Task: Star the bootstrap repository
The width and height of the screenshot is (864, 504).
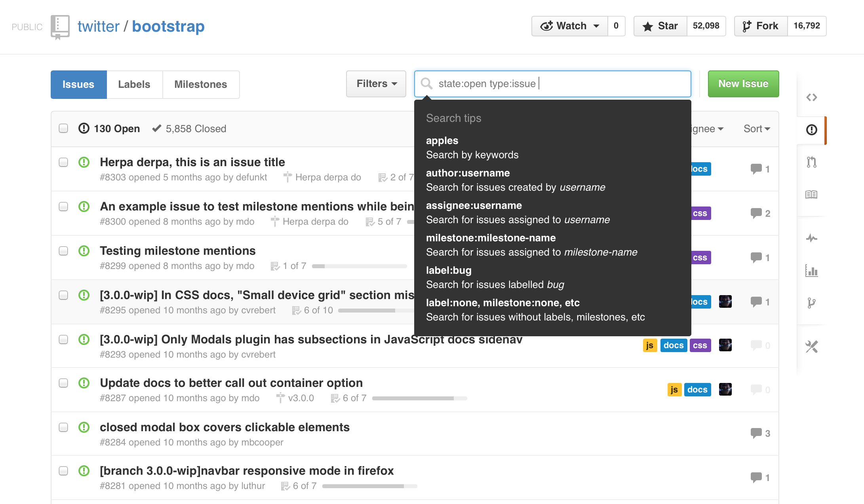Action: 660,26
